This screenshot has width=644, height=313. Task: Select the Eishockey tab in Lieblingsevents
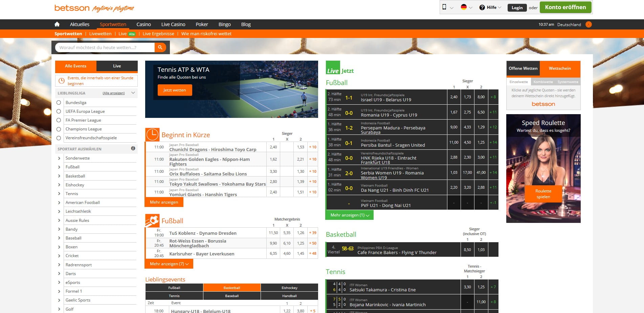pyautogui.click(x=289, y=288)
